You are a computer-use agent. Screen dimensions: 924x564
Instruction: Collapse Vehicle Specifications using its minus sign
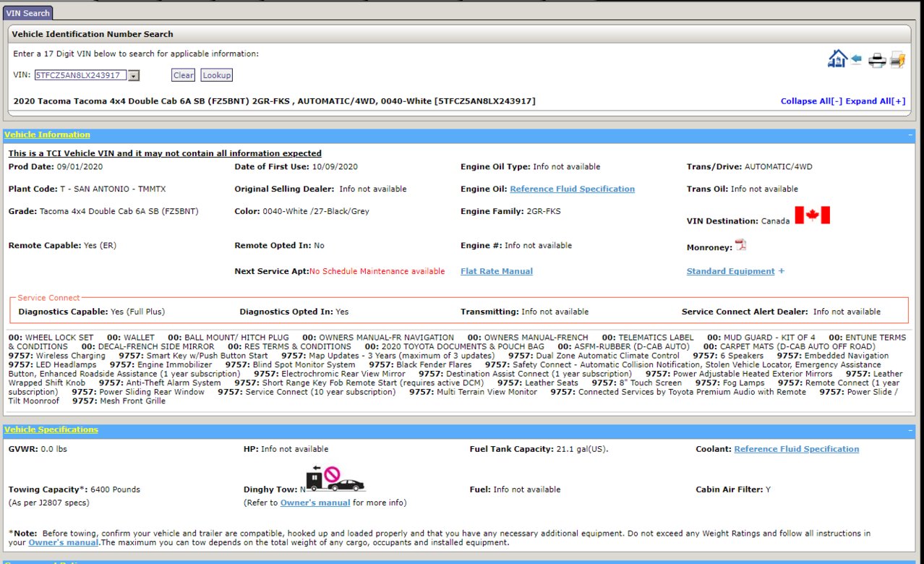[x=910, y=430]
